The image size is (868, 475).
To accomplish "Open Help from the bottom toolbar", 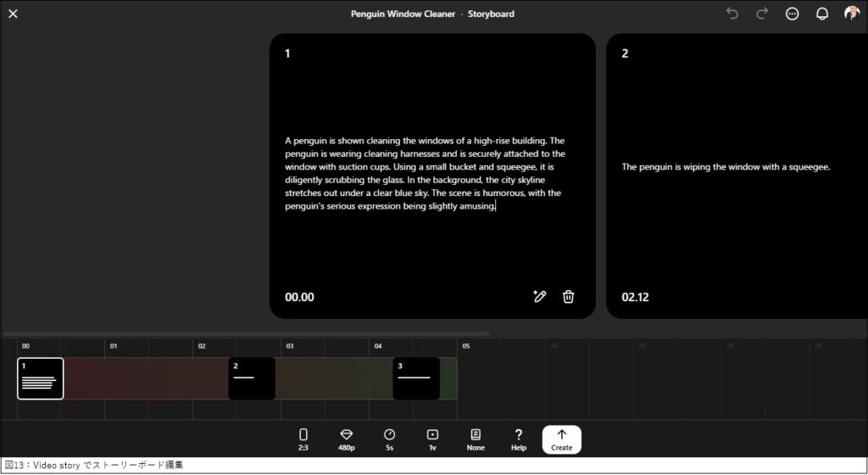I will point(519,439).
